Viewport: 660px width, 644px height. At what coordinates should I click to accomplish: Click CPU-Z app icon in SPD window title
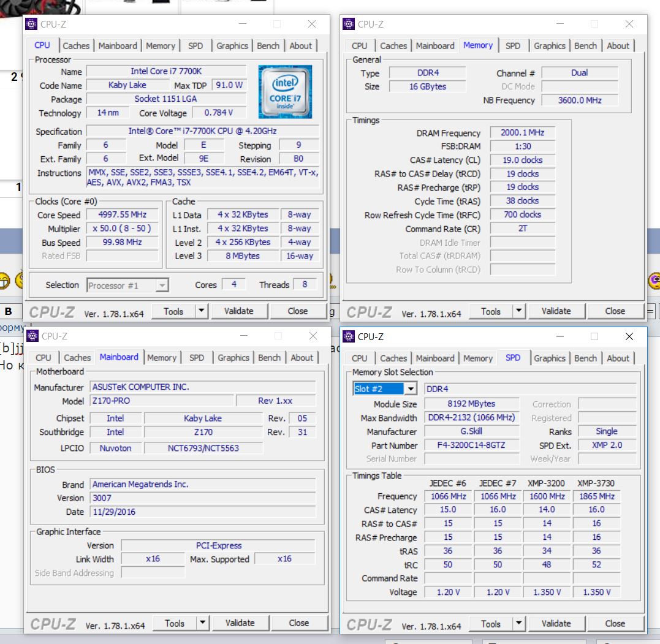click(x=349, y=336)
